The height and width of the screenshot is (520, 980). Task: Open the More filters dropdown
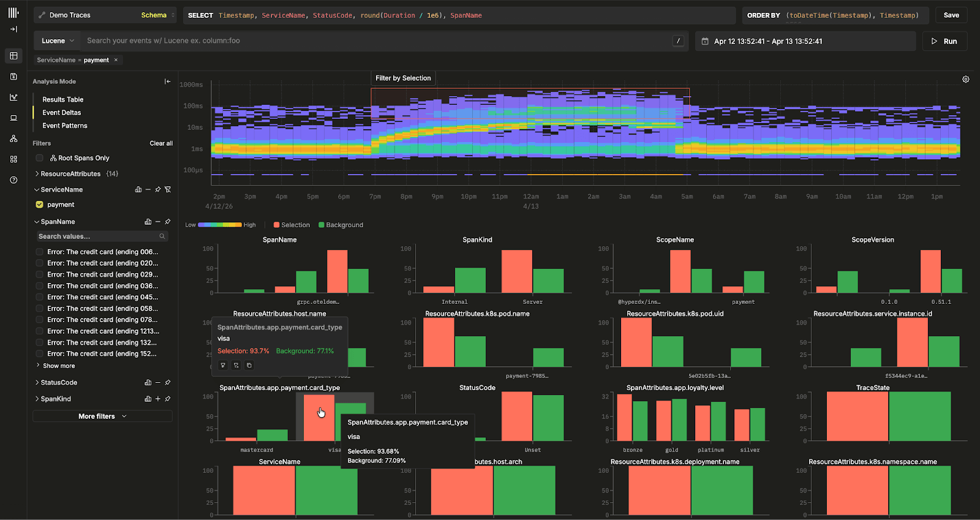pyautogui.click(x=102, y=416)
